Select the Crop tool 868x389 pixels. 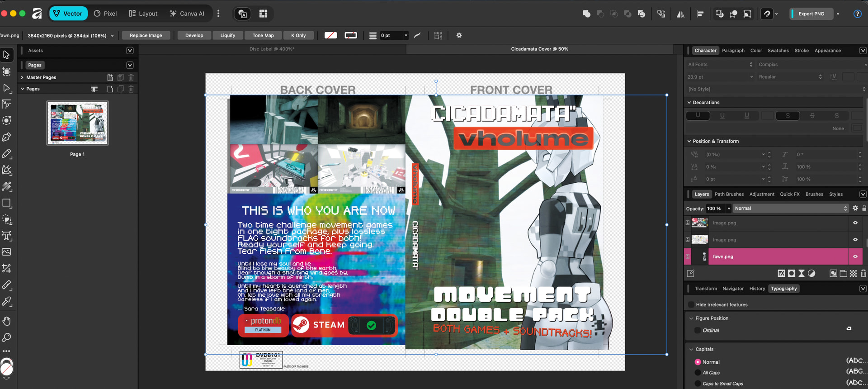pos(7,269)
